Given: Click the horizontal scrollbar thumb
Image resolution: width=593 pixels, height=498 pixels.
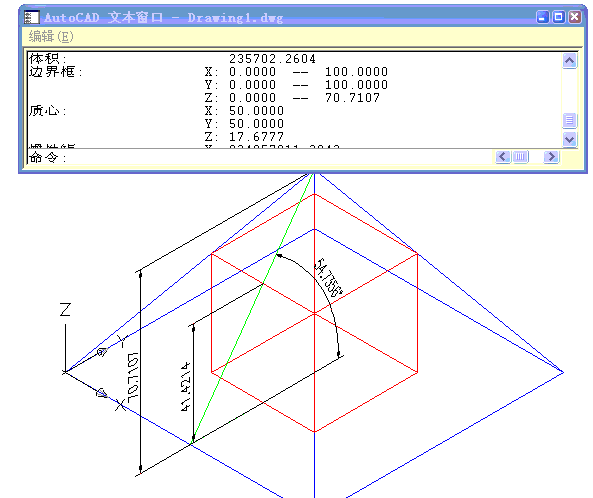Looking at the screenshot, I should click(520, 157).
